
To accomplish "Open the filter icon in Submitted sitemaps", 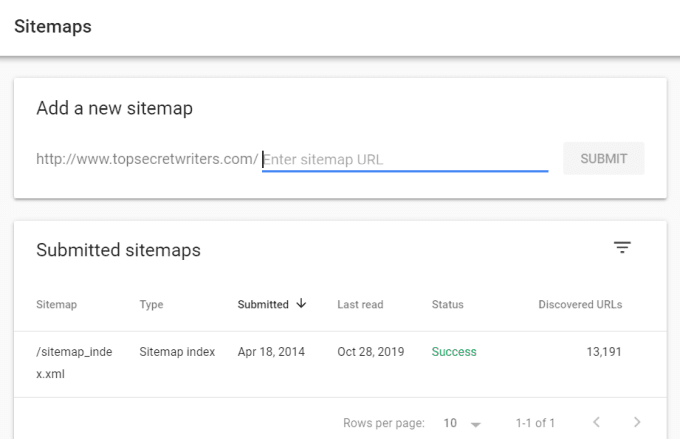I will coord(622,248).
